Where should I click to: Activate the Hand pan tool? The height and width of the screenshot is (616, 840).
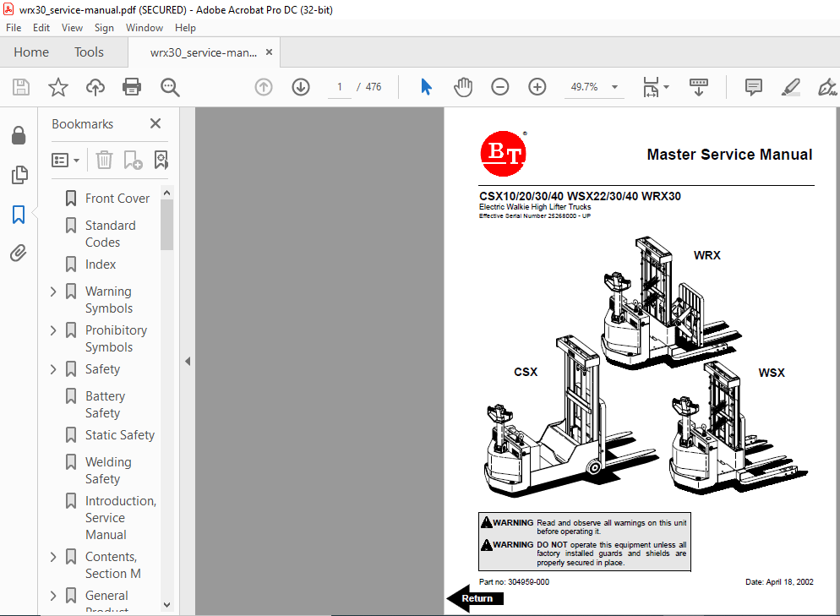click(463, 87)
